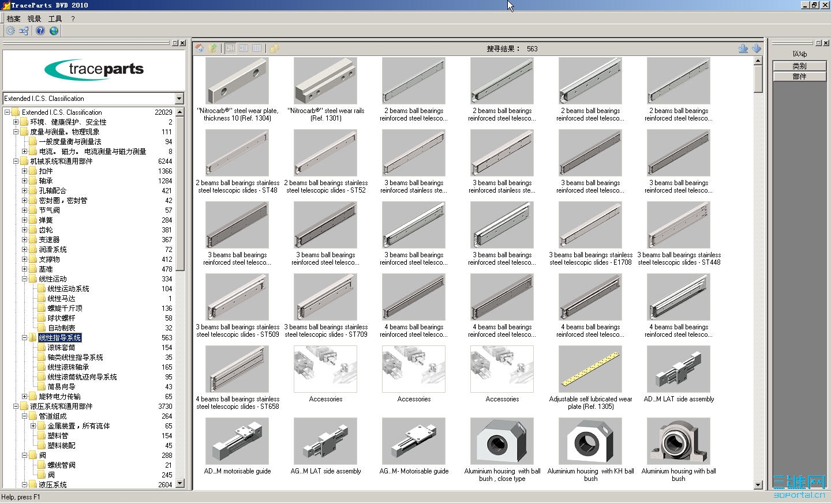The width and height of the screenshot is (831, 504).
Task: Select 简易向导 in the tree
Action: point(61,387)
